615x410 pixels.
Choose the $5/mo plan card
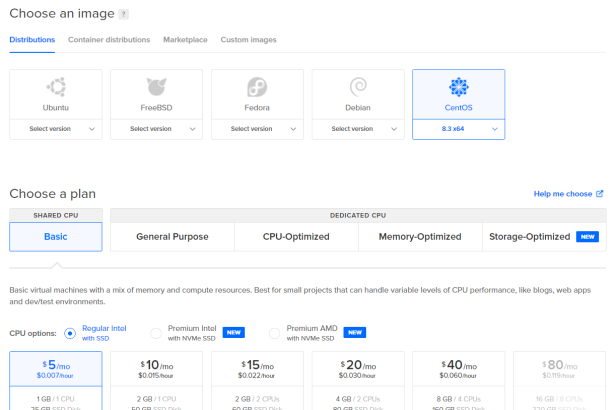coord(56,381)
